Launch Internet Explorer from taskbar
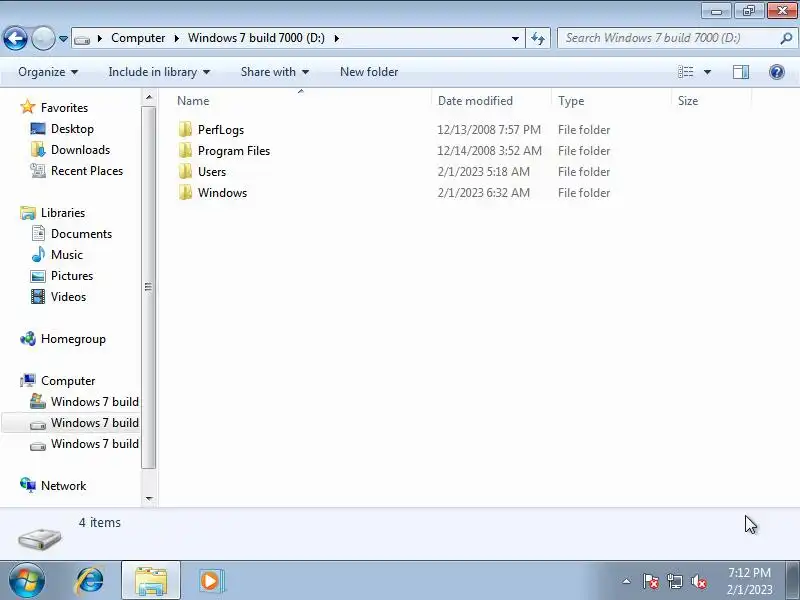 (x=89, y=581)
